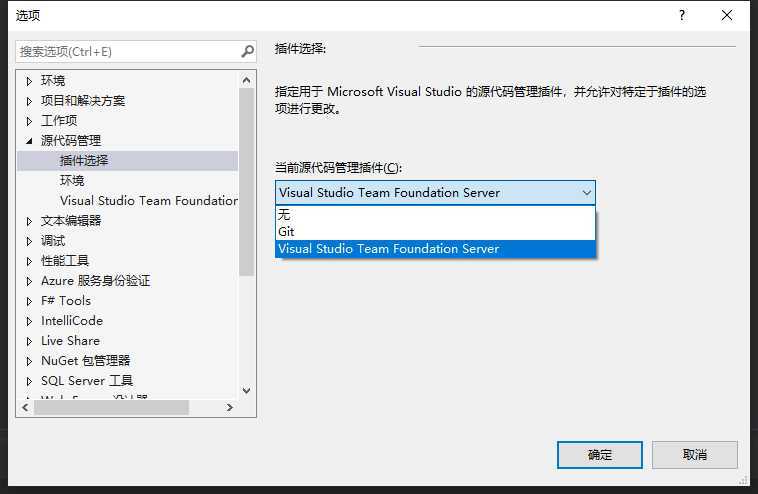Expand the 调试 node

point(29,241)
